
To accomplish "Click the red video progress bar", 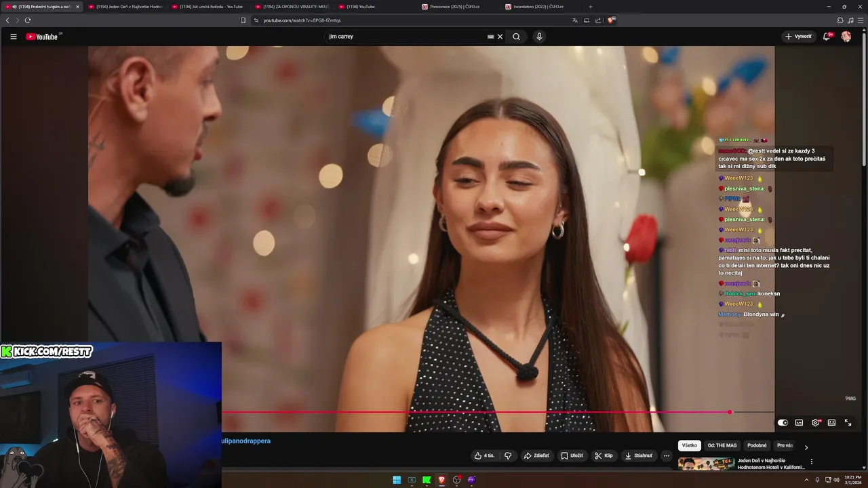I will [475, 412].
